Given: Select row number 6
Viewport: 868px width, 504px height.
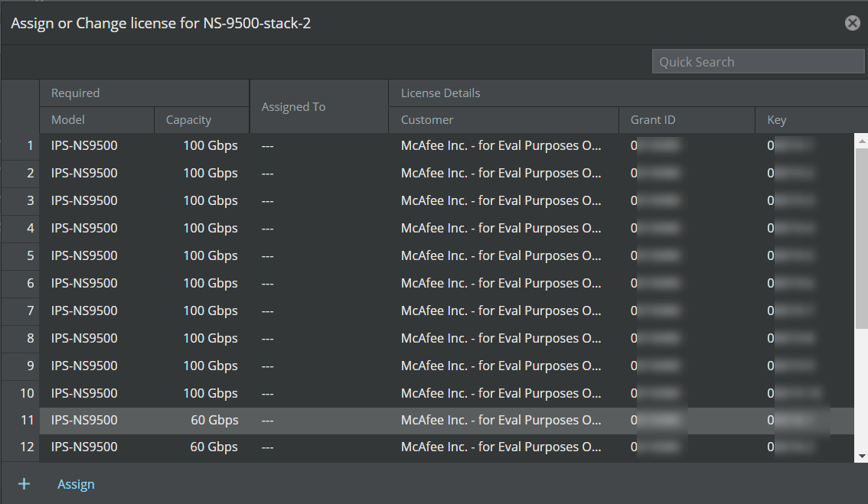Looking at the screenshot, I should click(x=21, y=283).
